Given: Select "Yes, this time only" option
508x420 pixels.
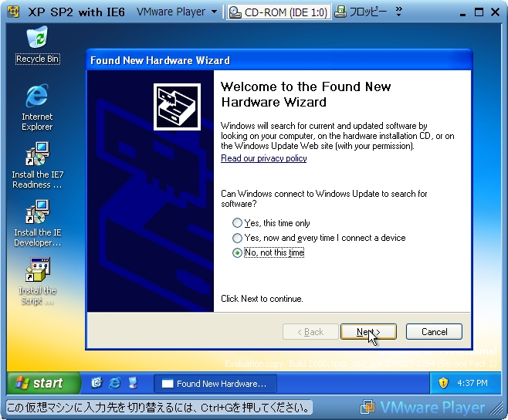Looking at the screenshot, I should click(271, 223).
